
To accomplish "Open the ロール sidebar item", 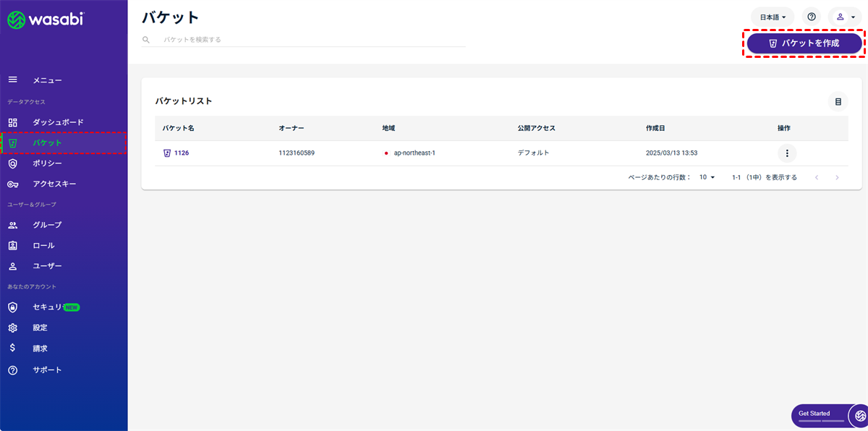I will coord(64,245).
